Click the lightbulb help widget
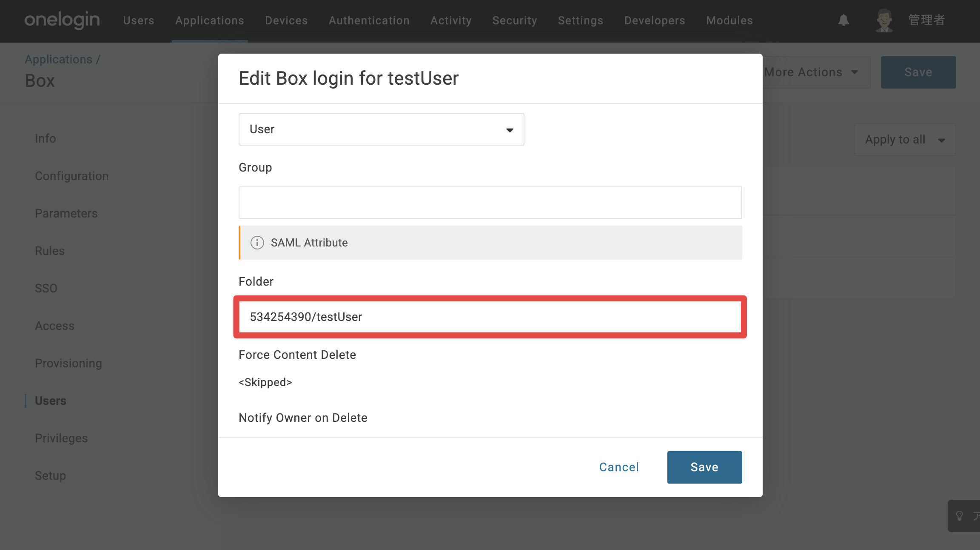 [x=960, y=516]
